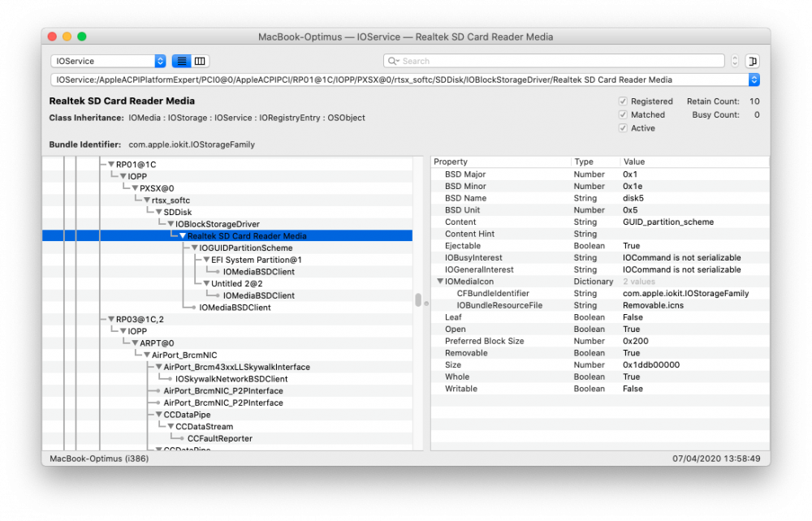Collapse the RP03@1C,2 node
Screen dimensions: 812x521
point(110,319)
